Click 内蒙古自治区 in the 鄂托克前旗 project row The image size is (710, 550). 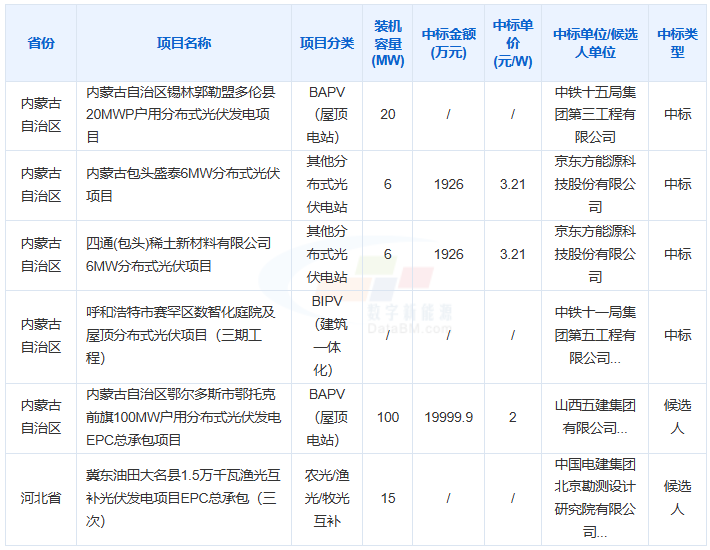41,417
